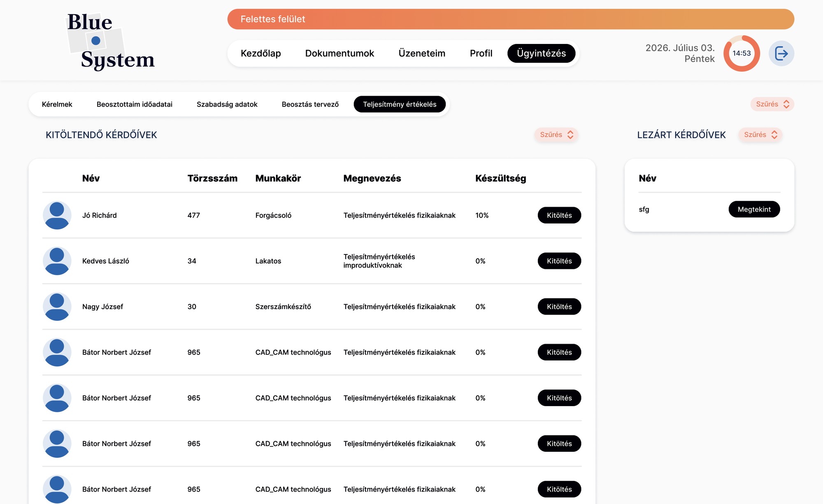Open the Üzeneteim menu
The width and height of the screenshot is (823, 504).
(422, 53)
